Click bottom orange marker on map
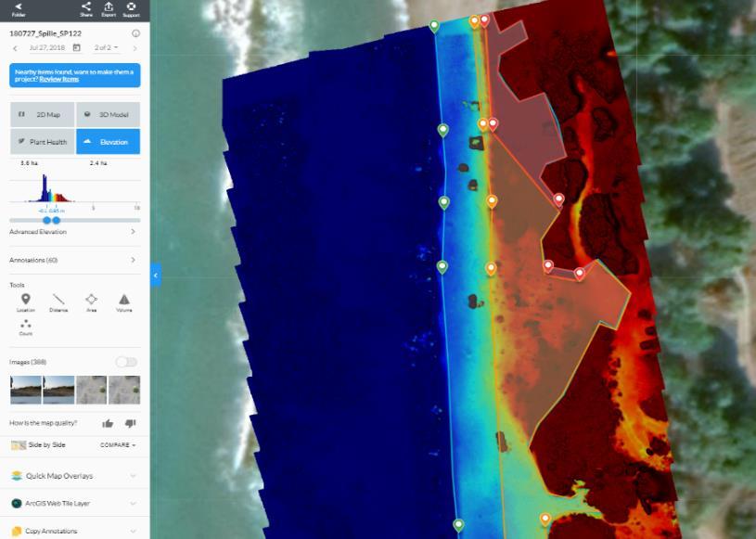 (x=545, y=520)
